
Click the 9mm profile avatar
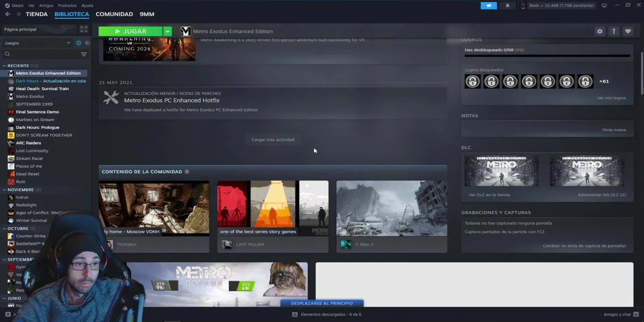pos(523,5)
